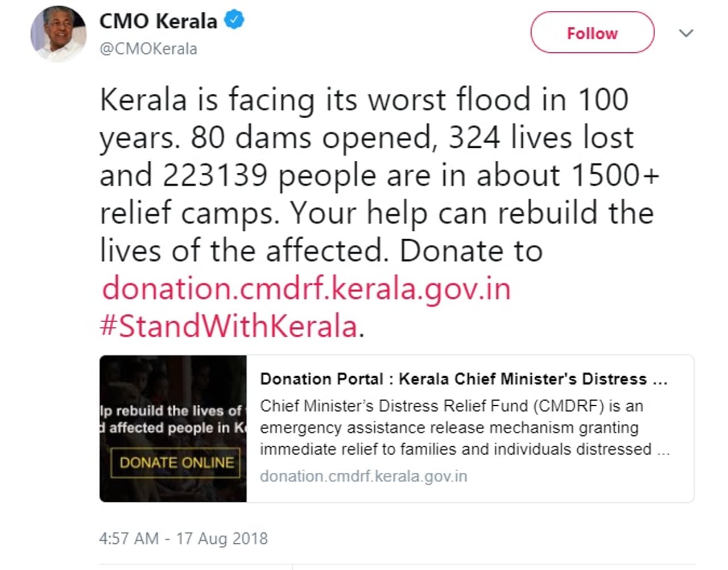Click the tweet line about 223139 people
This screenshot has height=570, width=728.
[379, 175]
